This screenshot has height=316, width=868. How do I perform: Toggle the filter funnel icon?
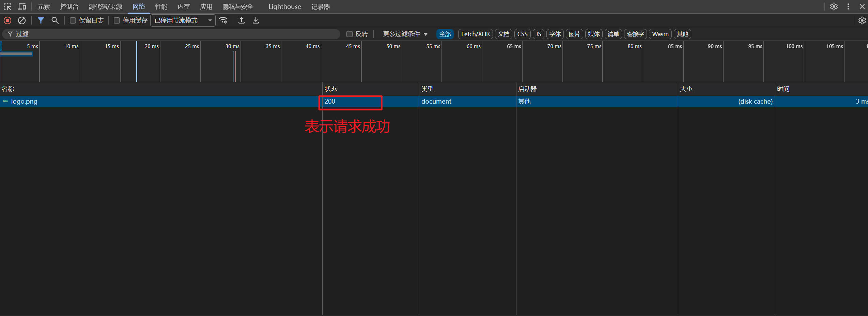tap(41, 20)
